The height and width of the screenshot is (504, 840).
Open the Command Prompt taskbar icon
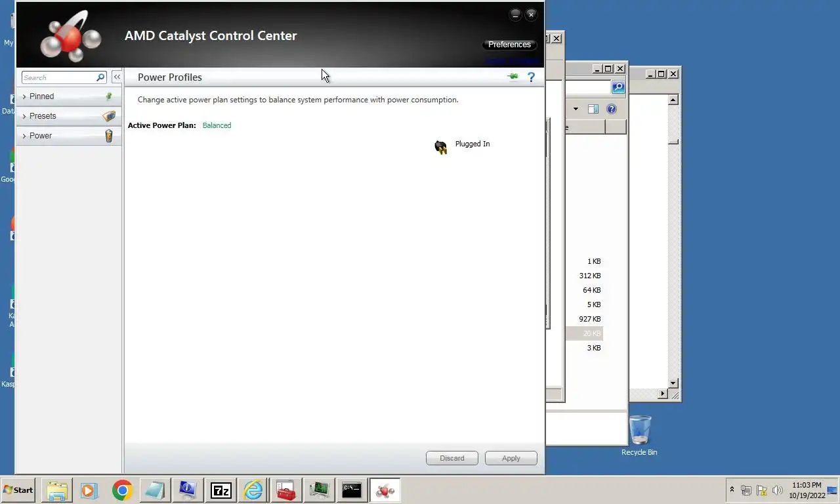[352, 490]
